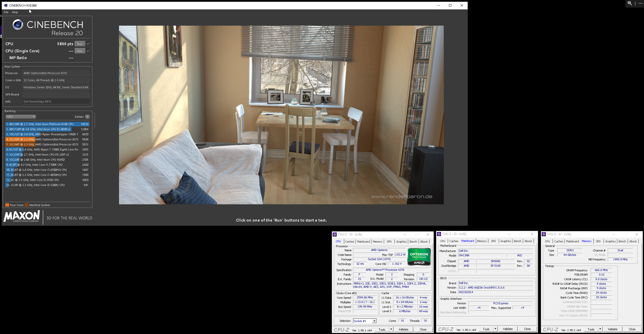The width and height of the screenshot is (644, 334).
Task: Click Validate in CPU-Z Mainboard window
Action: (x=508, y=329)
